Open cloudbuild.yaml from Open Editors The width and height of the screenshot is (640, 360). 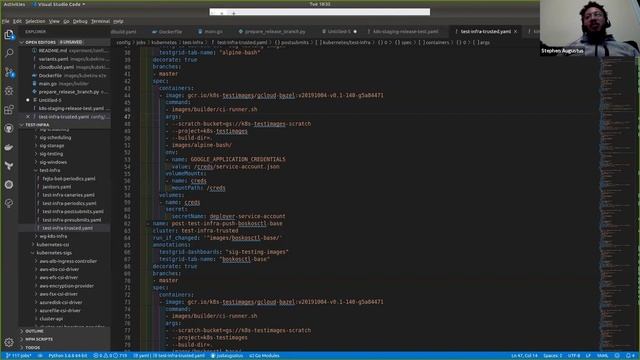pos(64,67)
